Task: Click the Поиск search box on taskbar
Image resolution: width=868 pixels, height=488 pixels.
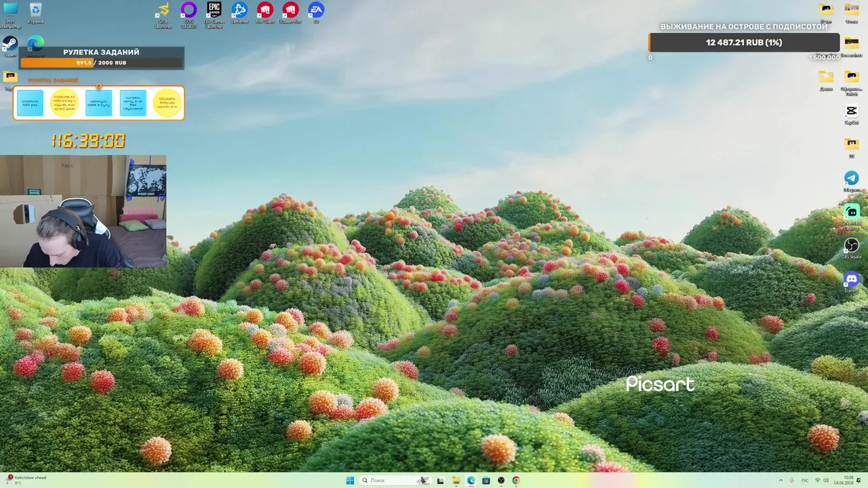Action: (396, 481)
